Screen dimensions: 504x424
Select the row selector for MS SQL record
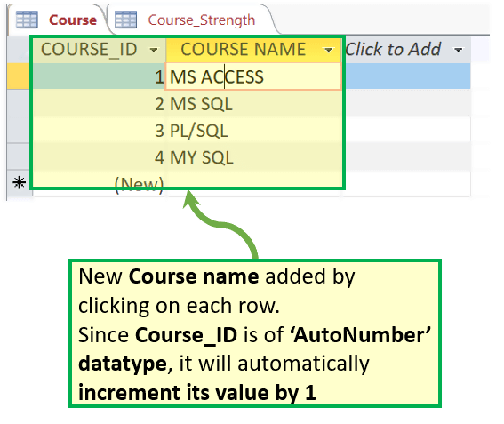pyautogui.click(x=19, y=103)
